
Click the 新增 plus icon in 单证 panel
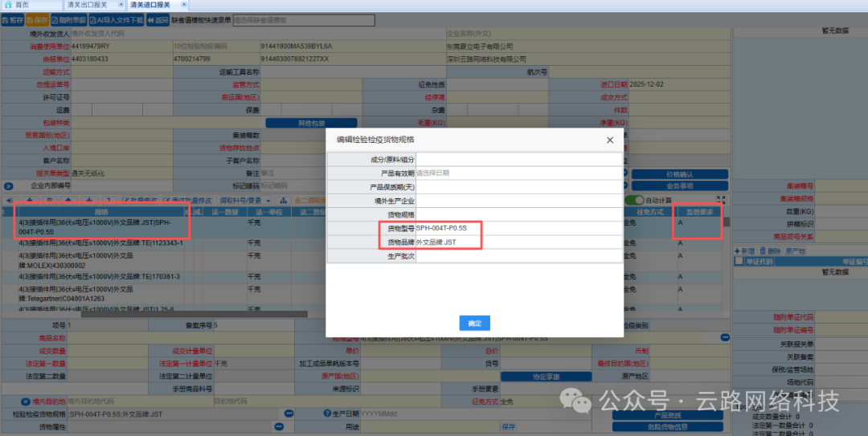click(x=745, y=251)
